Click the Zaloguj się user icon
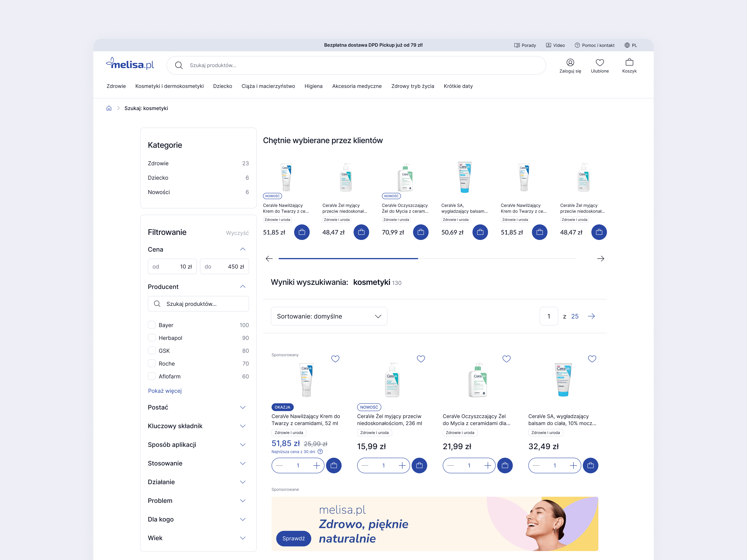Viewport: 747px width, 560px height. coord(570,63)
